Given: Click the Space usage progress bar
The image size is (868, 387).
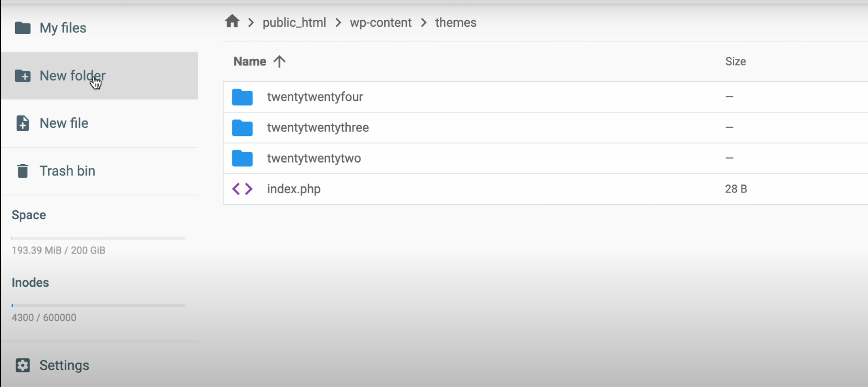Looking at the screenshot, I should click(98, 238).
